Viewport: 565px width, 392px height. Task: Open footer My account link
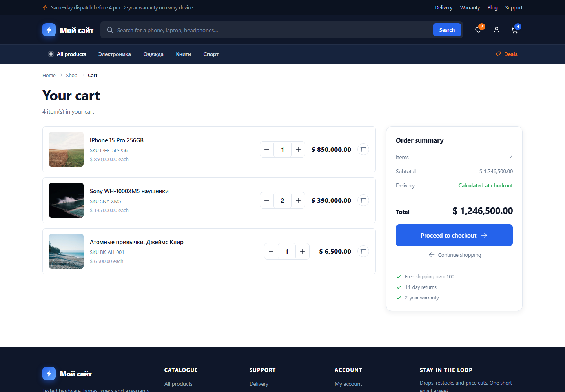pyautogui.click(x=348, y=384)
